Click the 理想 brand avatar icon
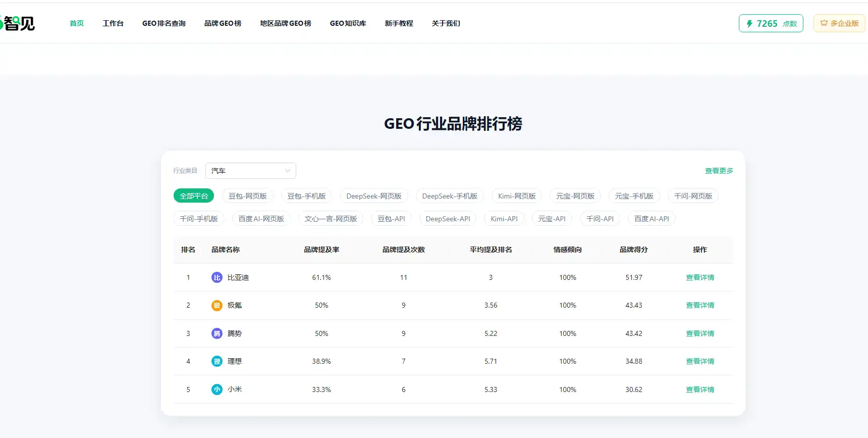Viewport: 868px width, 438px height. (217, 361)
